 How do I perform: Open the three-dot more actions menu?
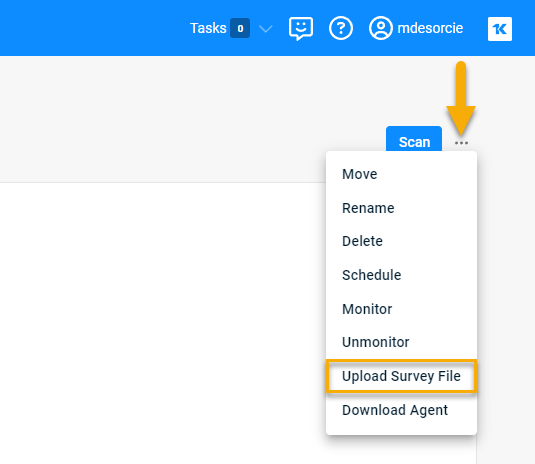tap(461, 143)
